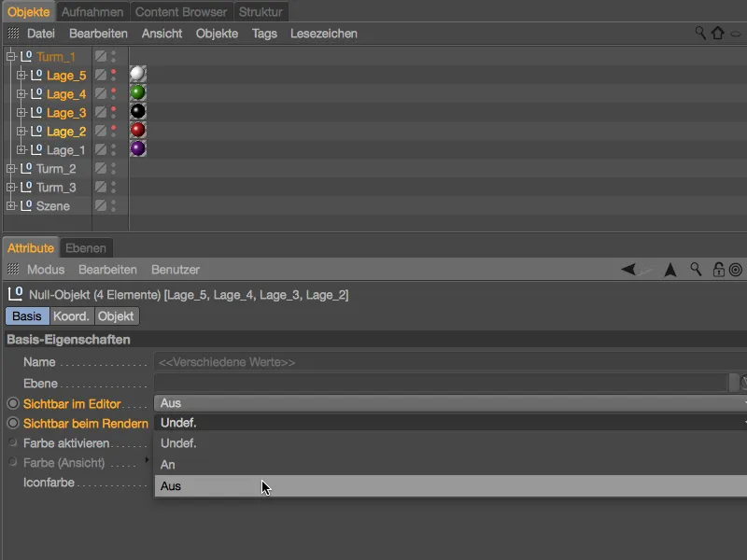Click the red material tag on Lage_2

point(137,130)
